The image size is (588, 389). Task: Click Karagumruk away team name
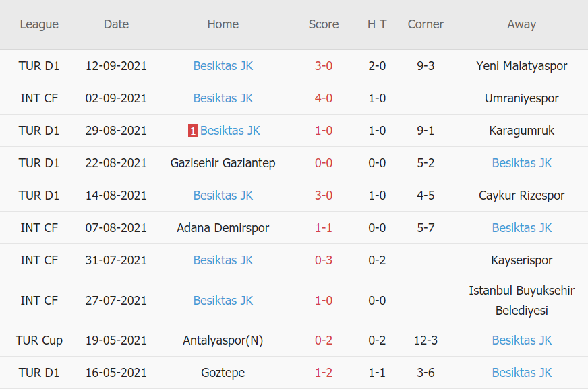pos(522,131)
